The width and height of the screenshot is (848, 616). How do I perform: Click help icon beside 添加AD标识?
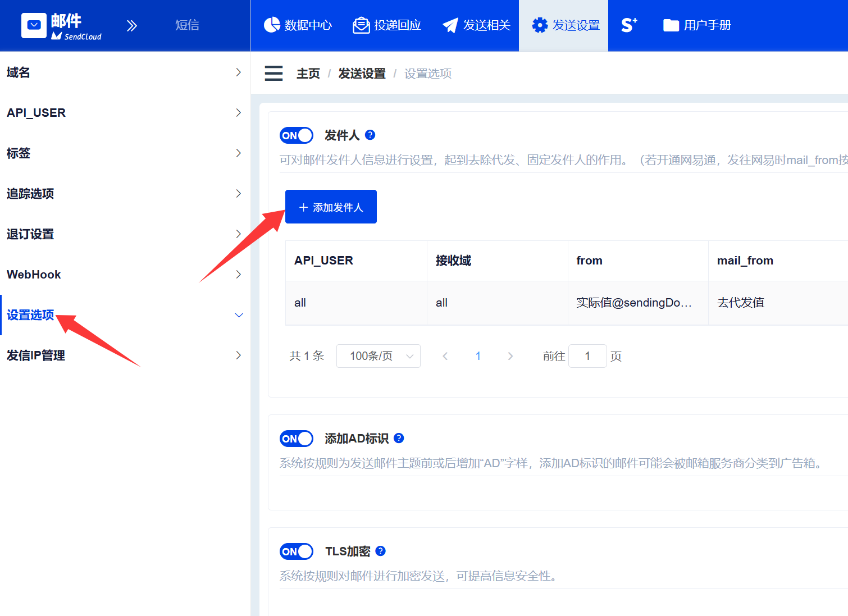coord(399,438)
